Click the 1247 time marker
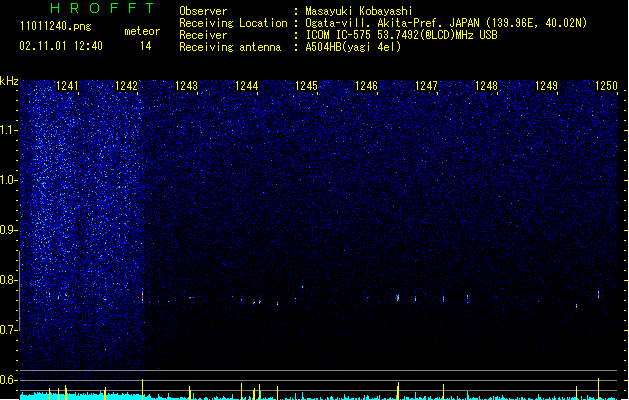 (x=426, y=86)
